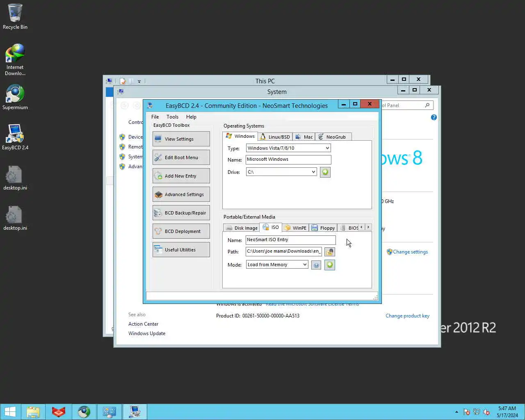Click the Change product key link
The height and width of the screenshot is (420, 525).
pos(407,316)
